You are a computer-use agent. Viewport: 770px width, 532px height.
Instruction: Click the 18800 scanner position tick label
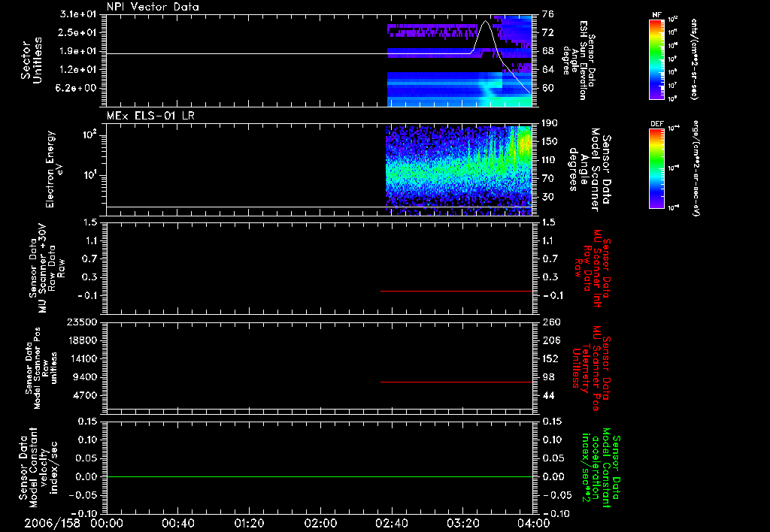tap(81, 340)
